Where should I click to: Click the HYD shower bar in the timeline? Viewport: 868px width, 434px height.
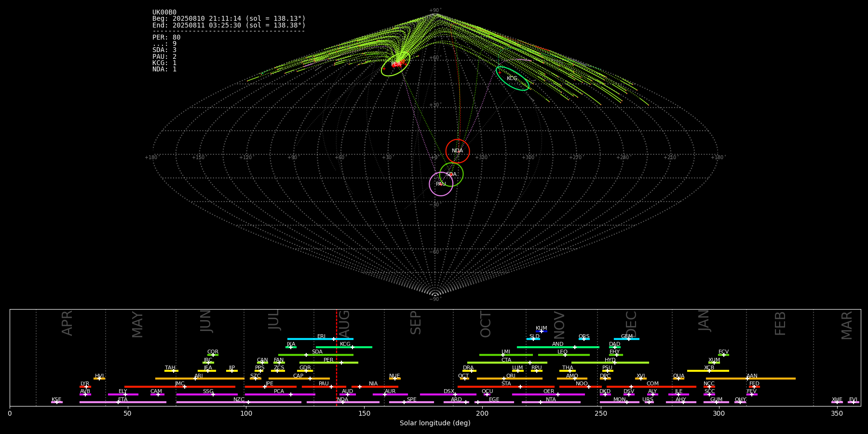click(x=610, y=363)
